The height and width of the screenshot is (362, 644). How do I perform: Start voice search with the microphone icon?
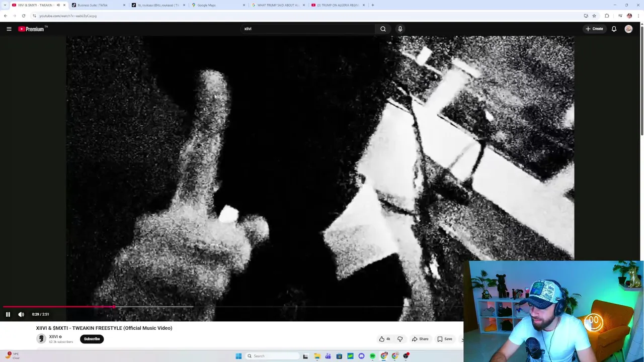[400, 29]
